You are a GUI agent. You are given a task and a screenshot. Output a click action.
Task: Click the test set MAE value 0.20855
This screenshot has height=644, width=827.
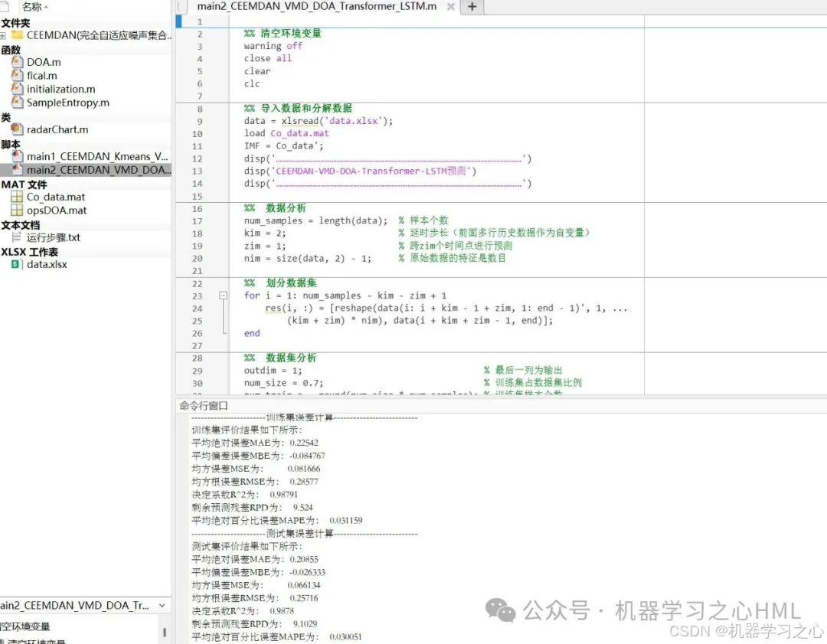click(304, 559)
